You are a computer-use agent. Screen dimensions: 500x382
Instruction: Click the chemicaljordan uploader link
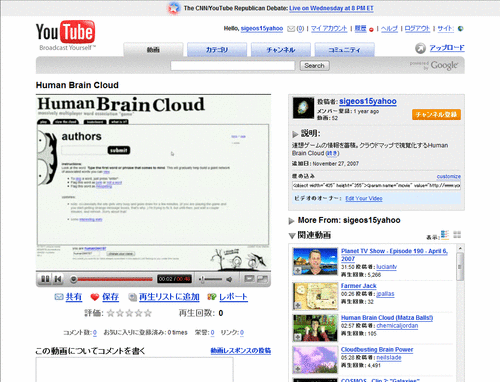pyautogui.click(x=397, y=326)
